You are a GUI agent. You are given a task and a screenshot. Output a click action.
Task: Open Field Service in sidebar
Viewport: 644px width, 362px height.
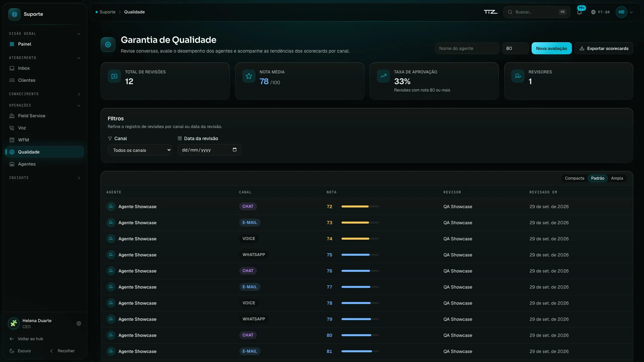(45, 116)
